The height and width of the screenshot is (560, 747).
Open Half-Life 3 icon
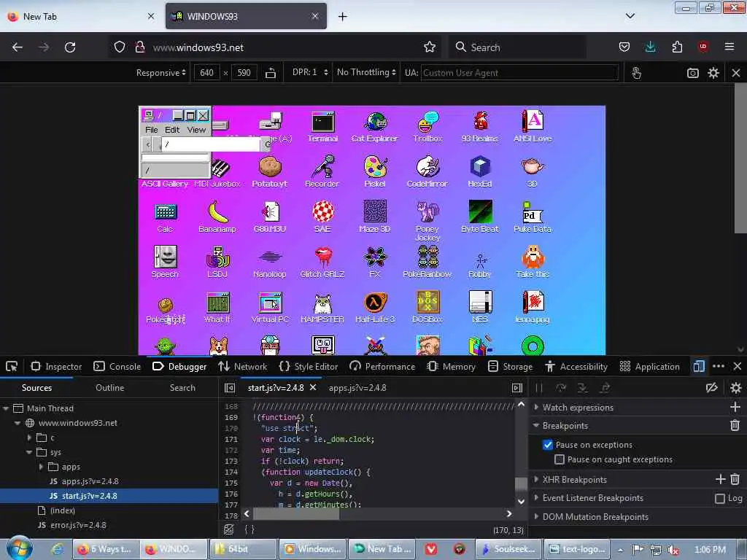(375, 308)
